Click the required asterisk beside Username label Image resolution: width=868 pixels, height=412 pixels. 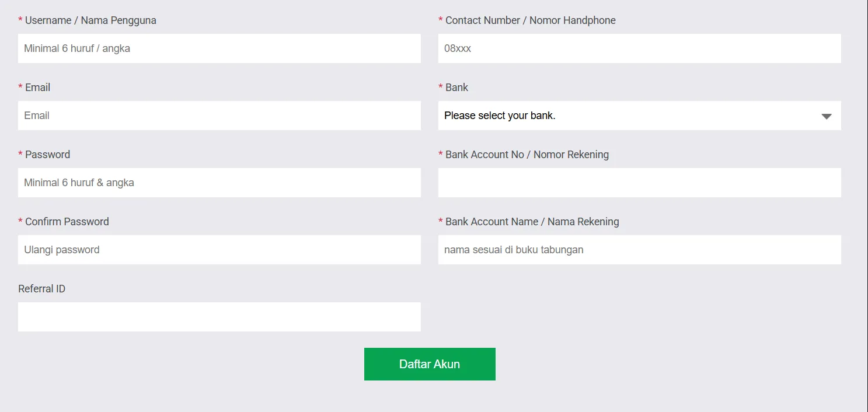click(20, 20)
